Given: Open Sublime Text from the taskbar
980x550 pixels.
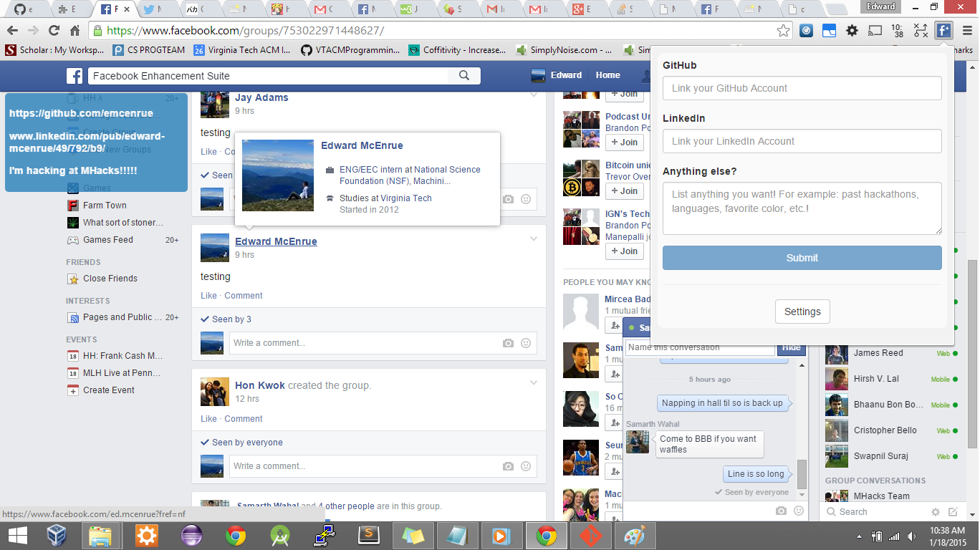Looking at the screenshot, I should click(x=368, y=535).
